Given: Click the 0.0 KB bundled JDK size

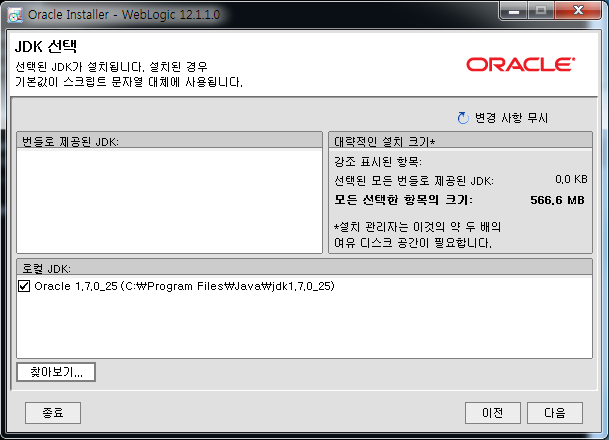Looking at the screenshot, I should pos(571,179).
